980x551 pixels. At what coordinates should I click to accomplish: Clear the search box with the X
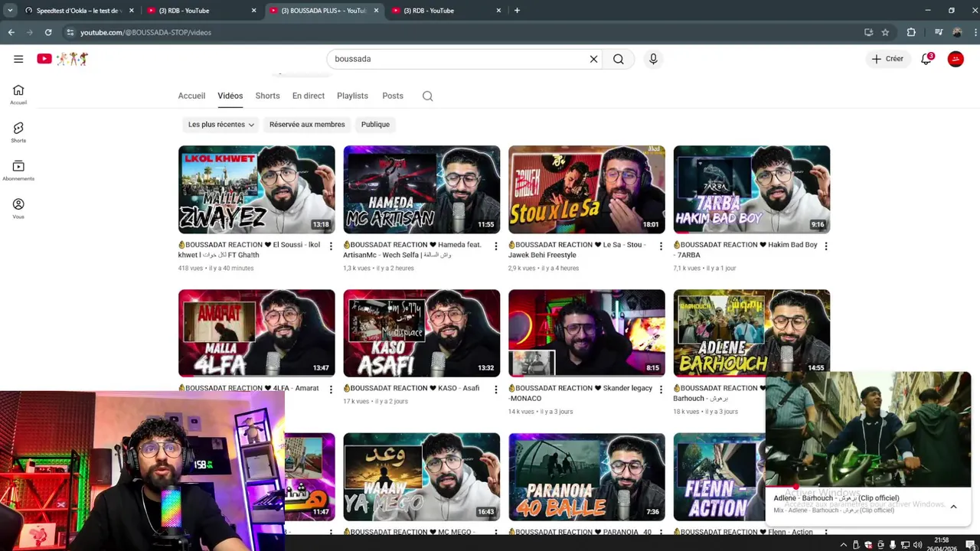point(593,59)
